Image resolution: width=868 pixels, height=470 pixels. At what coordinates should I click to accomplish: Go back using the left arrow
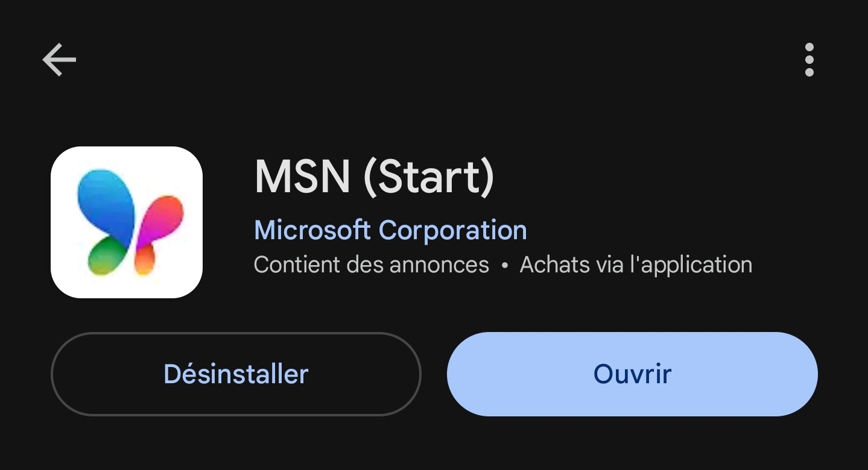pyautogui.click(x=59, y=60)
